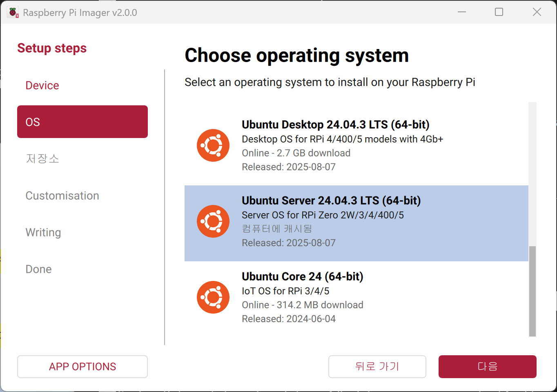The width and height of the screenshot is (557, 392).
Task: Click "Released: 2024-06-04" text
Action: tap(289, 319)
